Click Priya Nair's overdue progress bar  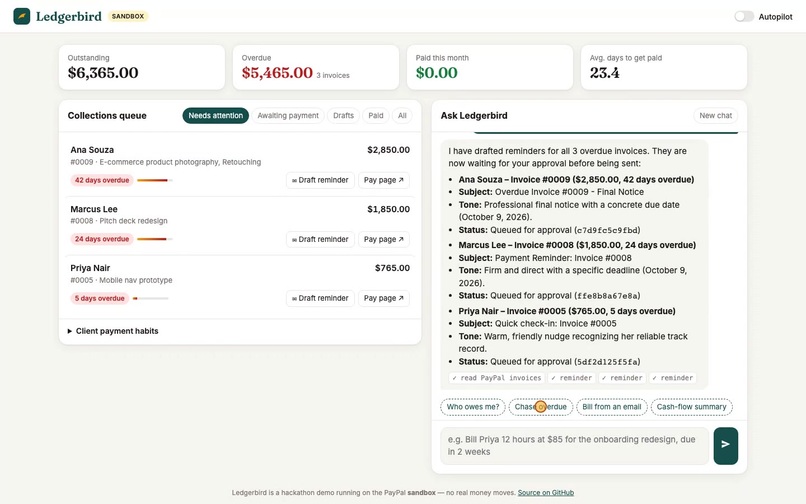point(151,298)
